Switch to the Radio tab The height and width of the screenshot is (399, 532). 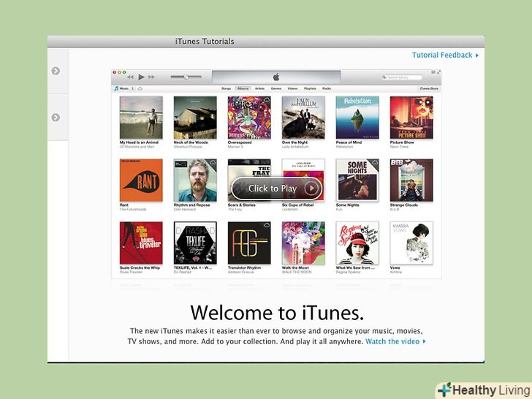pyautogui.click(x=327, y=88)
